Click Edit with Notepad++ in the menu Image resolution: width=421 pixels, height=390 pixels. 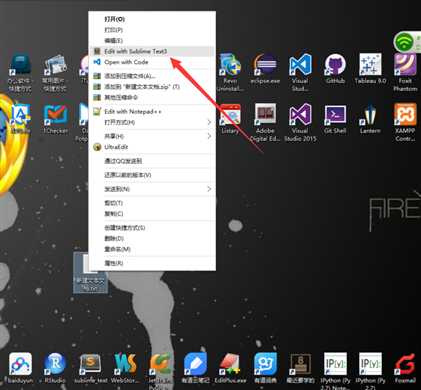point(152,112)
